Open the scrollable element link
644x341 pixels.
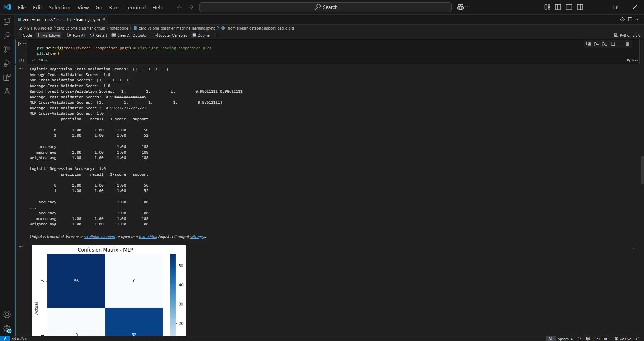tap(99, 237)
